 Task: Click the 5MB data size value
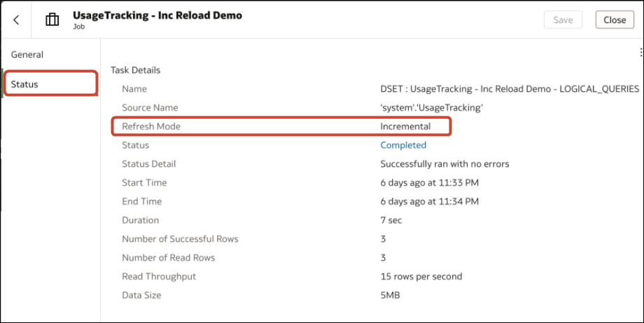pos(391,295)
